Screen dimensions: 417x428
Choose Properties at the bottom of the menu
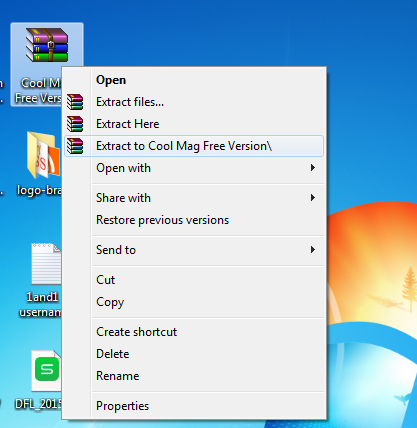tap(193, 406)
